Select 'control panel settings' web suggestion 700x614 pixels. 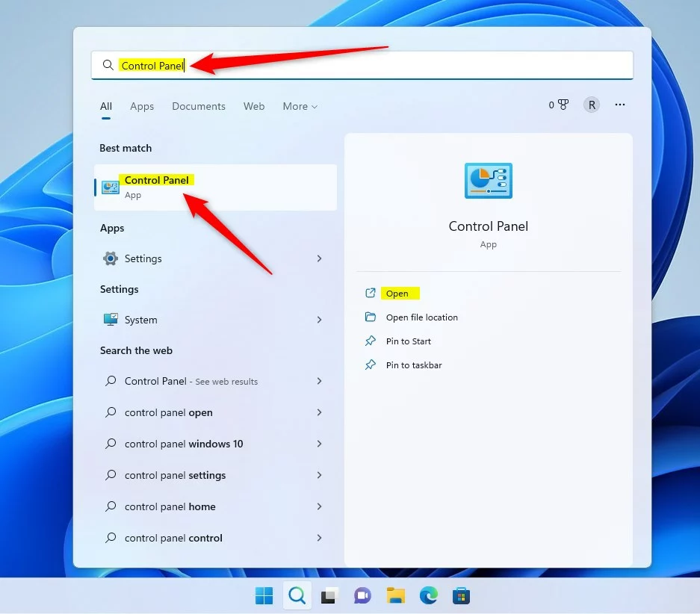point(215,475)
